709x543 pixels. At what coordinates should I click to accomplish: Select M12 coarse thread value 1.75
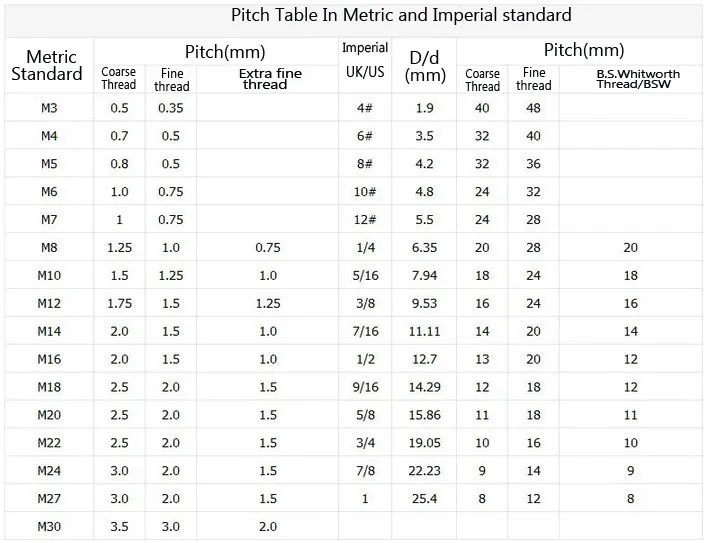click(119, 303)
